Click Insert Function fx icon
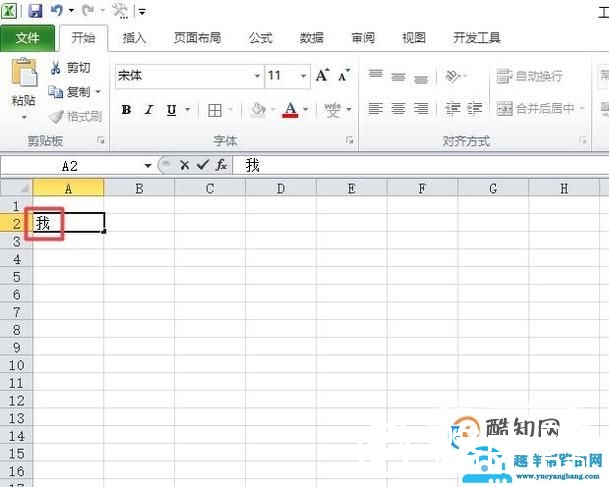 (x=221, y=165)
